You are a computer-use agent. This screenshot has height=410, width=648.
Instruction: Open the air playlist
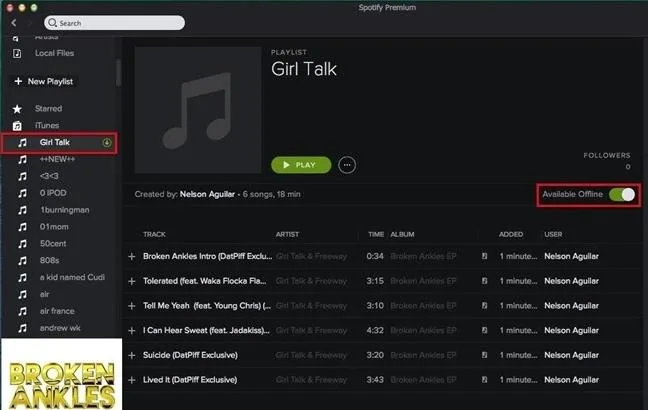[45, 294]
